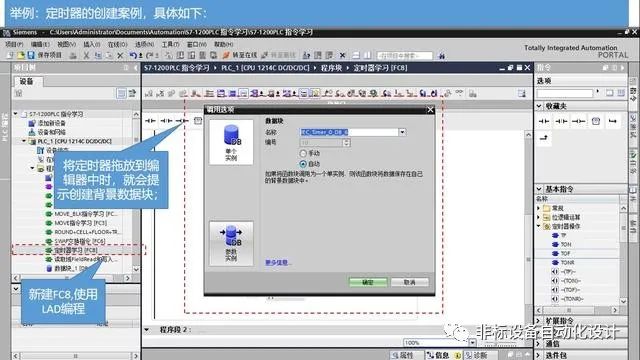Open the Tools (工具) menu
The image size is (640, 360).
point(170,44)
